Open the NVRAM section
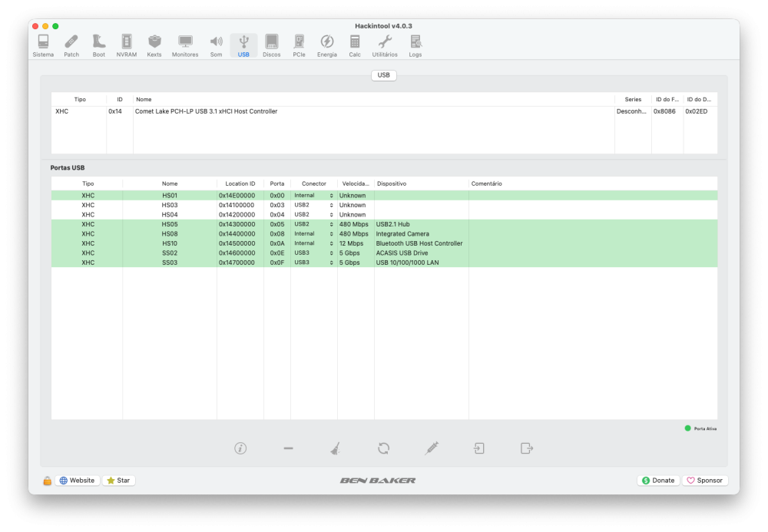This screenshot has height=532, width=768. tap(127, 46)
